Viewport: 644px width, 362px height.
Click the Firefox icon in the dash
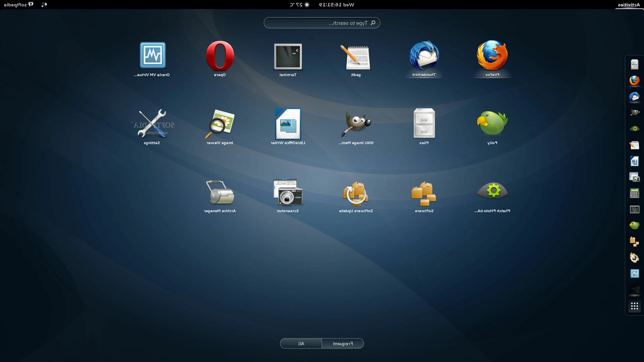[x=634, y=81]
